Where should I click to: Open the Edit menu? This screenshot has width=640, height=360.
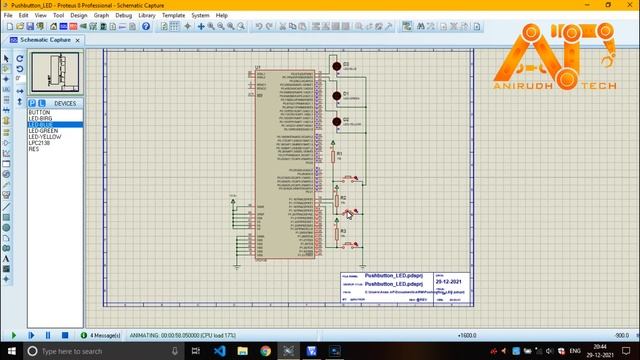pyautogui.click(x=24, y=15)
